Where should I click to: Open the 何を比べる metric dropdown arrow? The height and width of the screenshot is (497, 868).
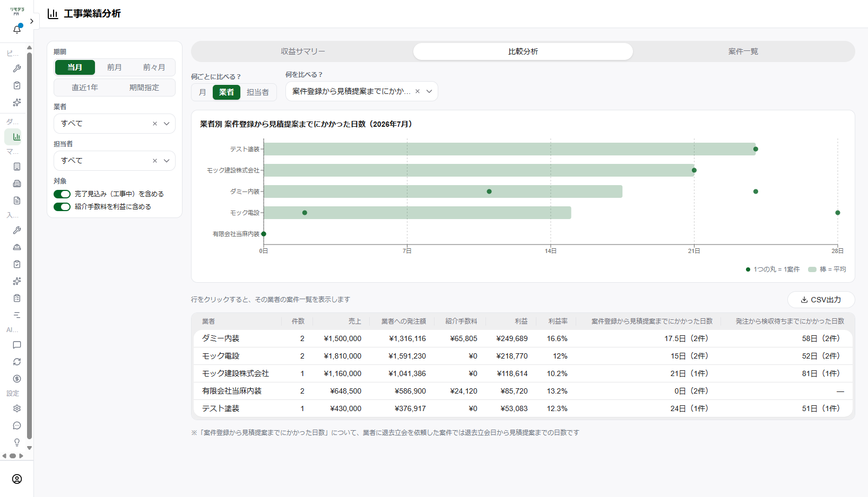429,91
